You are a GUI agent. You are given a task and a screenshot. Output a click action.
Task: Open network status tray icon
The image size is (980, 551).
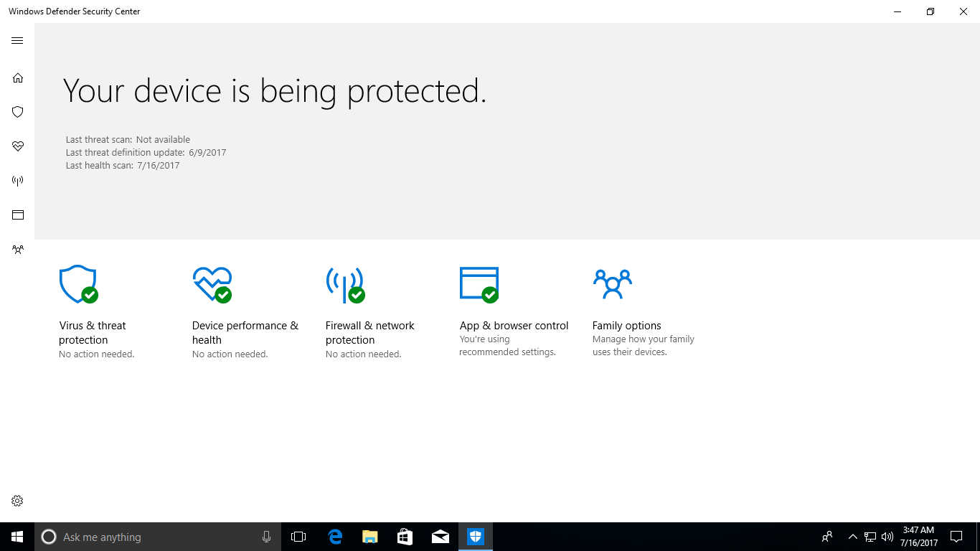870,537
